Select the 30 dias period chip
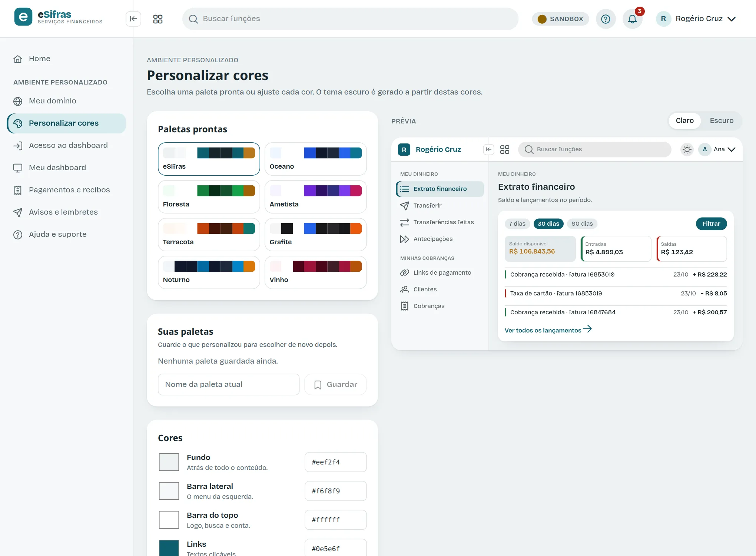 coord(548,224)
